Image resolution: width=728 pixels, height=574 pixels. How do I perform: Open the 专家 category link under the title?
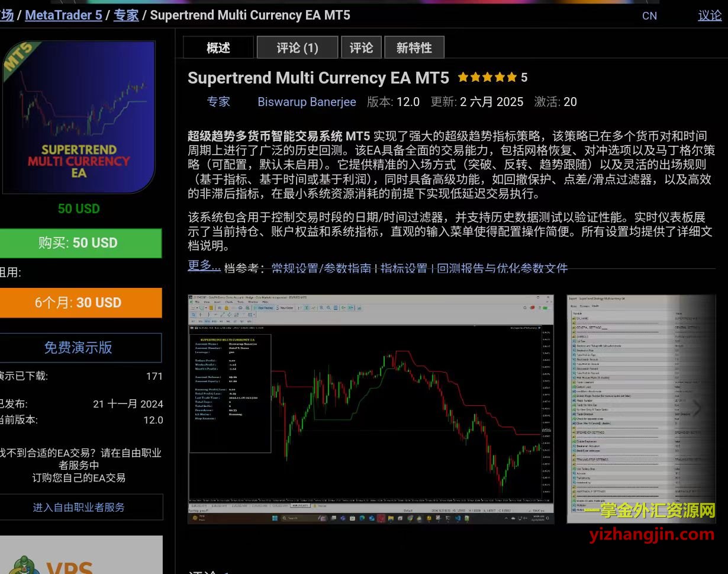[218, 102]
